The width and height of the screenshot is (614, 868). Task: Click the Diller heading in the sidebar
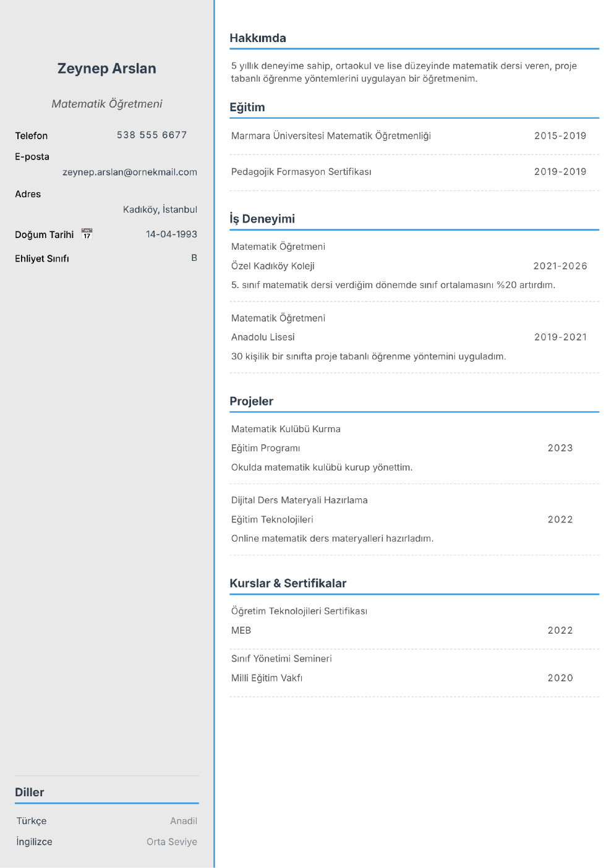click(x=30, y=792)
